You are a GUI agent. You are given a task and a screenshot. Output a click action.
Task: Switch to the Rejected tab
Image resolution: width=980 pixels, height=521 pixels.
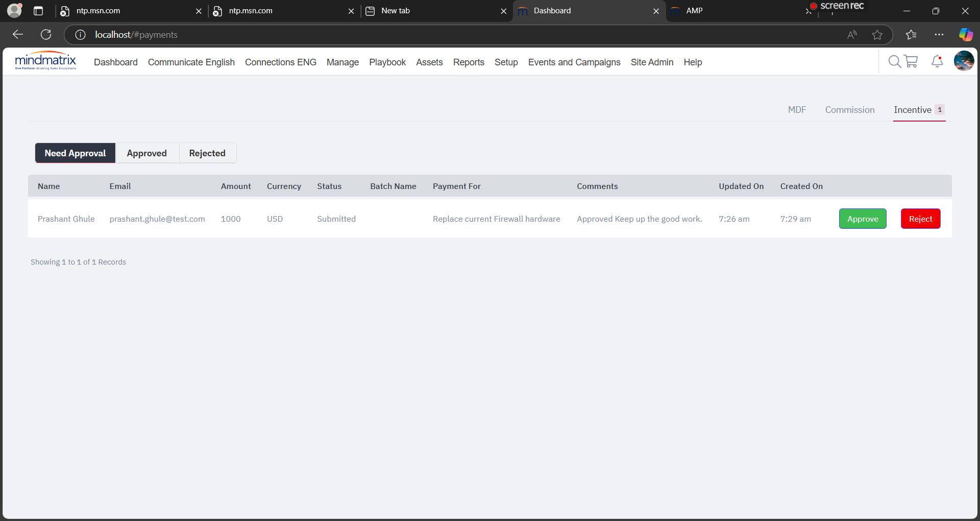pyautogui.click(x=207, y=153)
